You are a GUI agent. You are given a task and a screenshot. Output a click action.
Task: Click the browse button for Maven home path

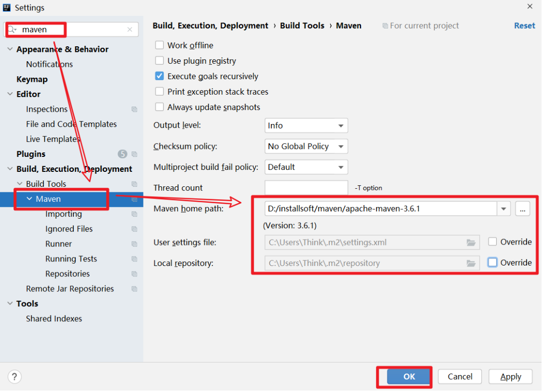coord(522,209)
